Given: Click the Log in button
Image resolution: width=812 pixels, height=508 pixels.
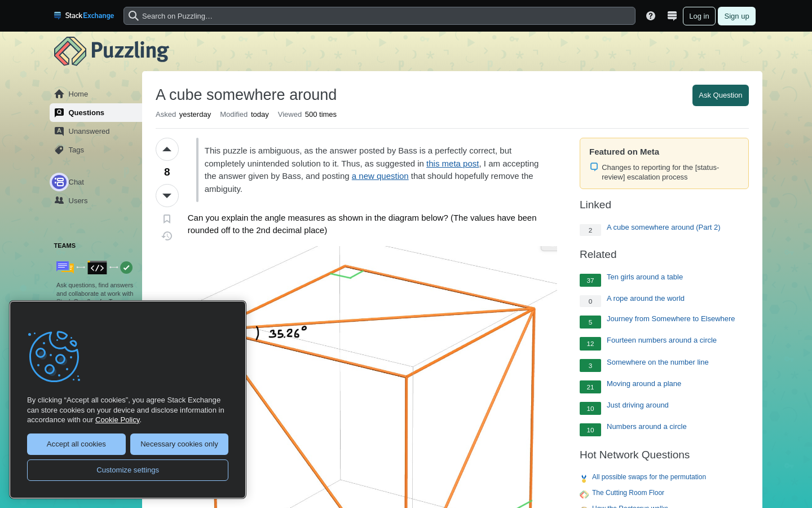Looking at the screenshot, I should coord(699,16).
